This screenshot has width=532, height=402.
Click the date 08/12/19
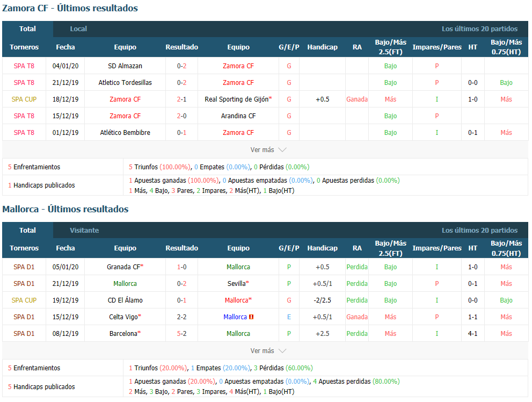[65, 333]
